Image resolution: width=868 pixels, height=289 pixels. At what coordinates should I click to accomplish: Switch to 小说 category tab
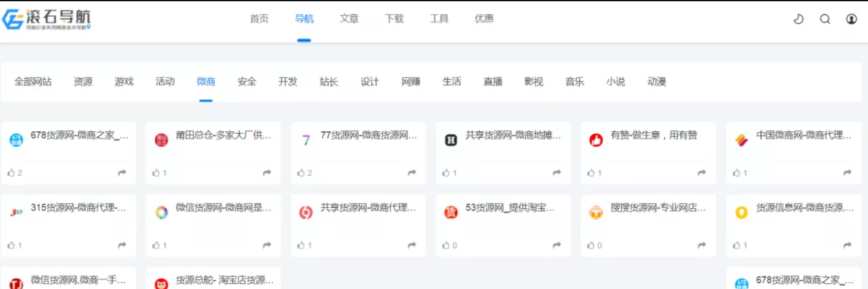point(616,81)
